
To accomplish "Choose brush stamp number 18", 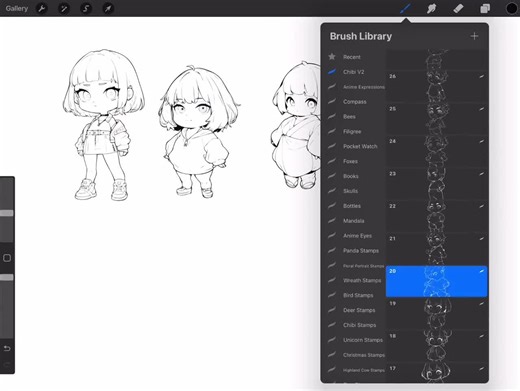I will pos(437,346).
